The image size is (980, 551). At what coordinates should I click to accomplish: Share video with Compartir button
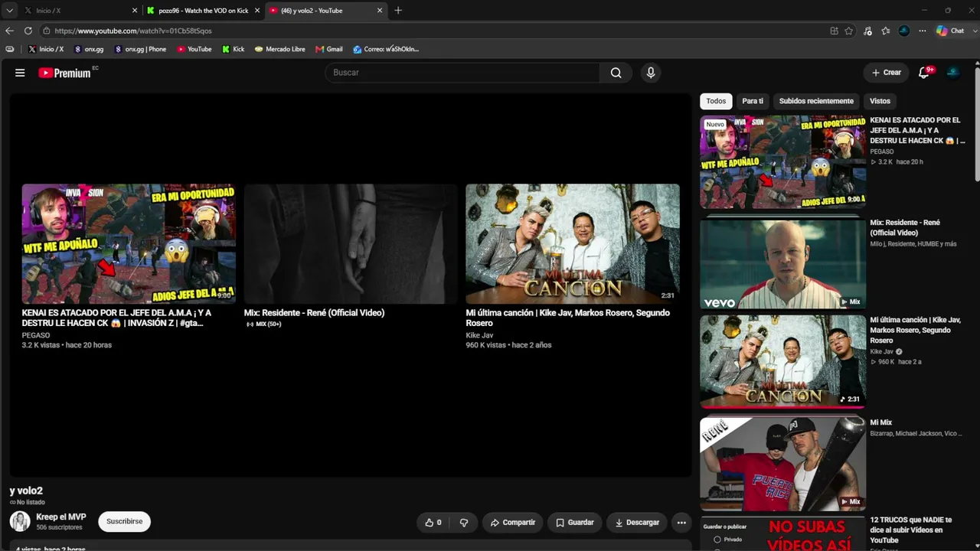pyautogui.click(x=513, y=523)
